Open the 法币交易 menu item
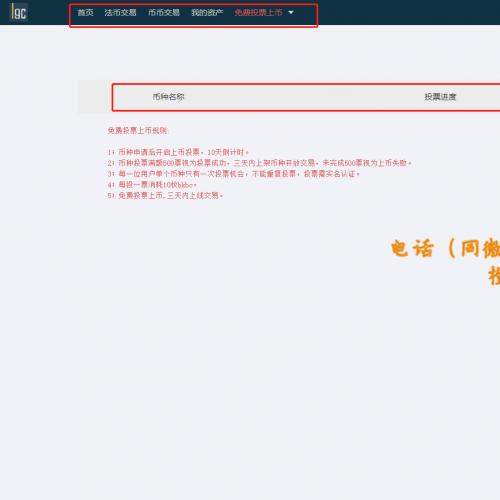The image size is (500, 500). click(x=120, y=13)
